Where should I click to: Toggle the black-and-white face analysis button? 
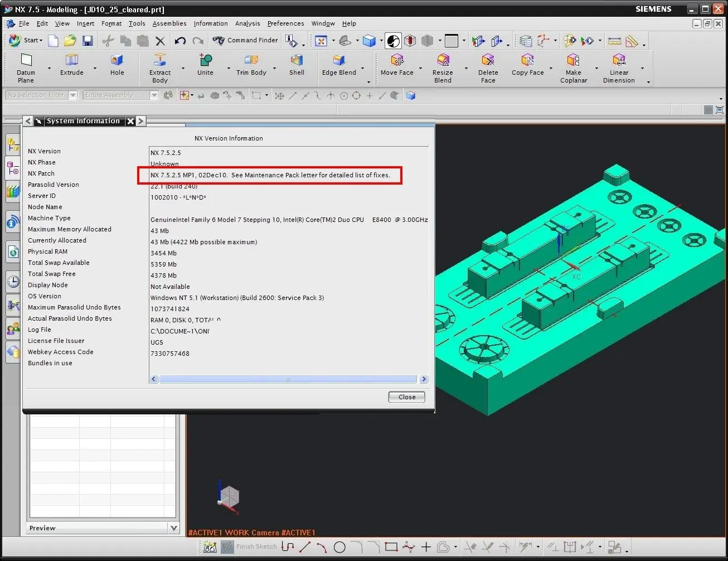click(394, 41)
